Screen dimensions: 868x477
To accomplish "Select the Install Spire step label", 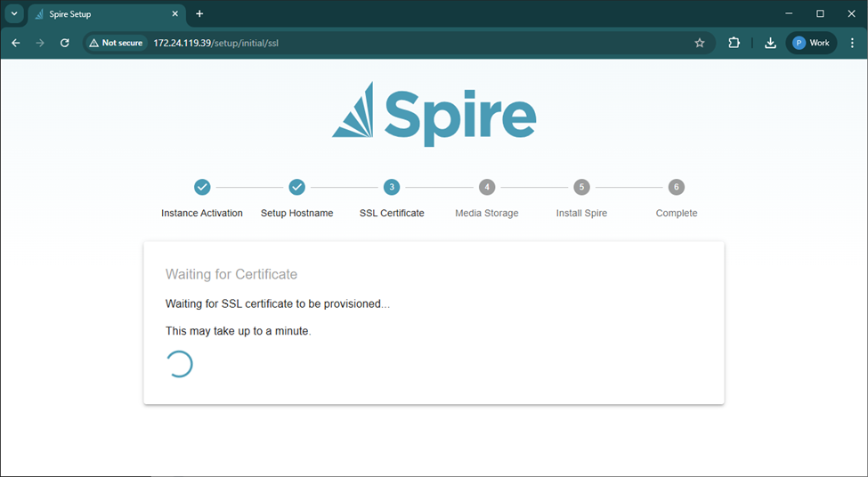I will [582, 213].
